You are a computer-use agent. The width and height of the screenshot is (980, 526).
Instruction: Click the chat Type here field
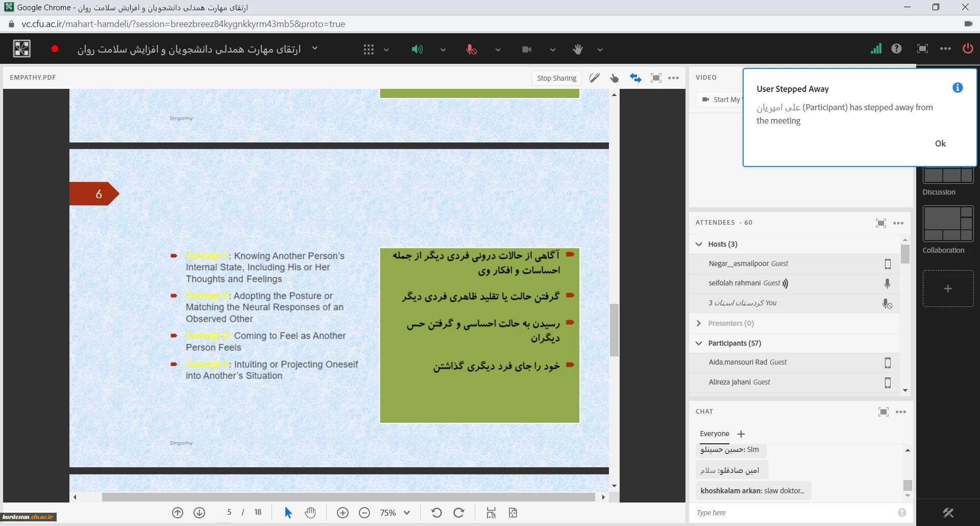(794, 513)
